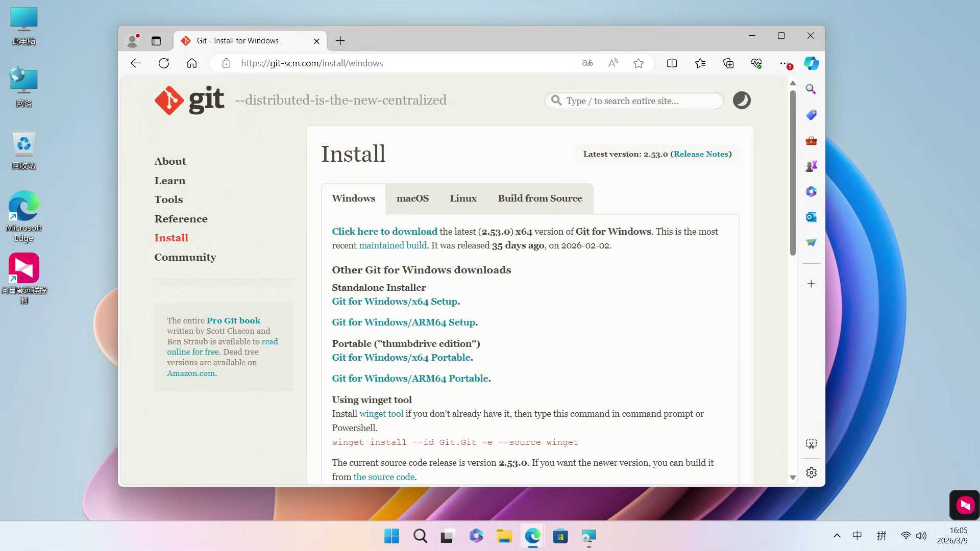Open the Reference section in the left navigation
The width and height of the screenshot is (980, 551).
pyautogui.click(x=181, y=219)
